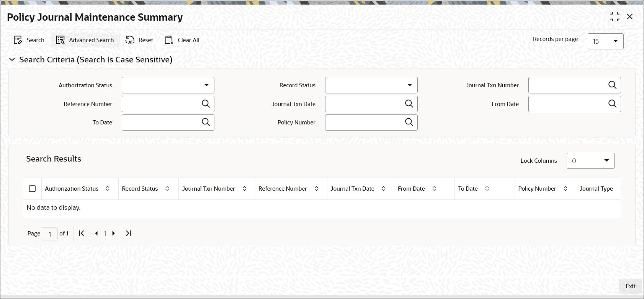Open the Records per page dropdown
644x299 pixels.
click(x=605, y=41)
